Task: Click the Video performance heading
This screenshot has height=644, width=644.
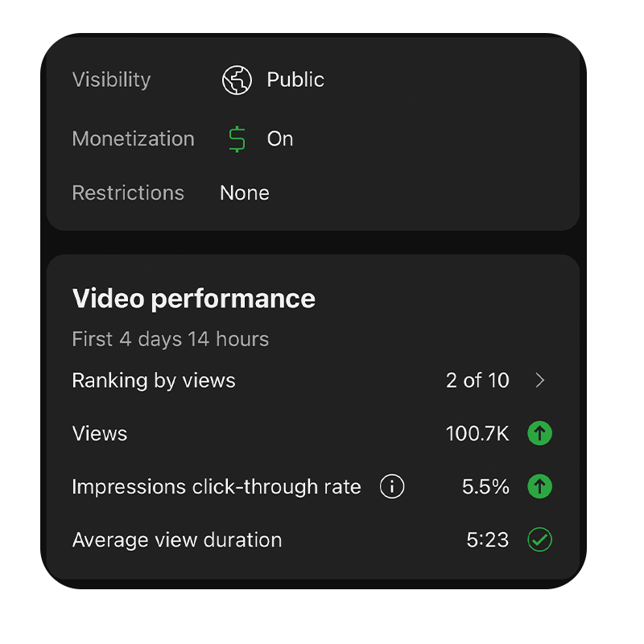Action: point(194,298)
